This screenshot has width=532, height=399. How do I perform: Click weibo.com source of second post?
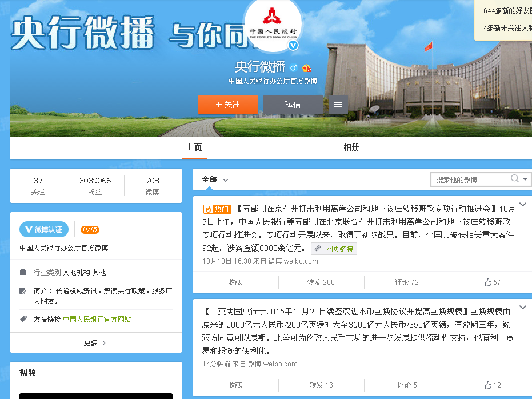pos(280,364)
